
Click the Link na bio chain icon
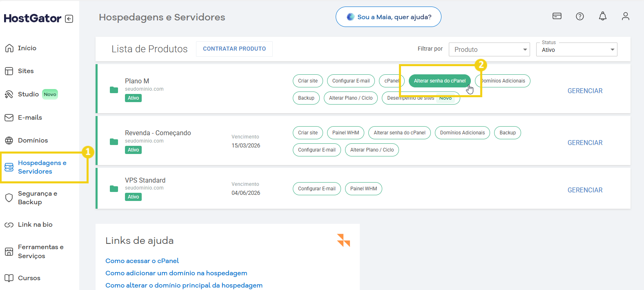coord(9,225)
